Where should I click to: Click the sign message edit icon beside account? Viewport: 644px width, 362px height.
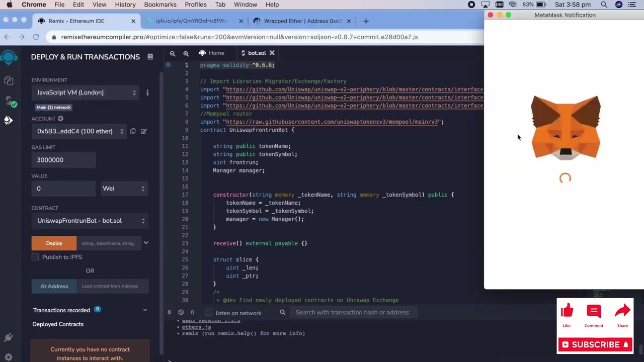(x=144, y=131)
